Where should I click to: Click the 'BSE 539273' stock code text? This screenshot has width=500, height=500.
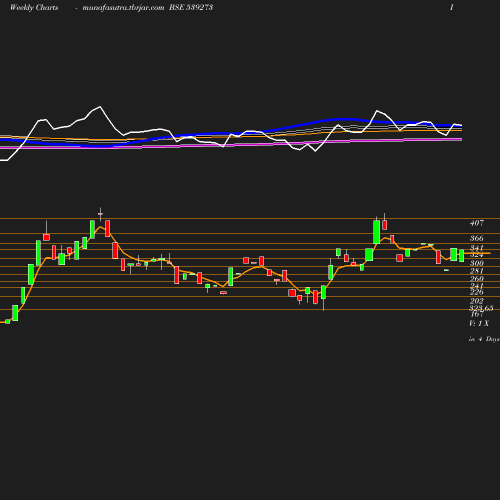pos(191,7)
